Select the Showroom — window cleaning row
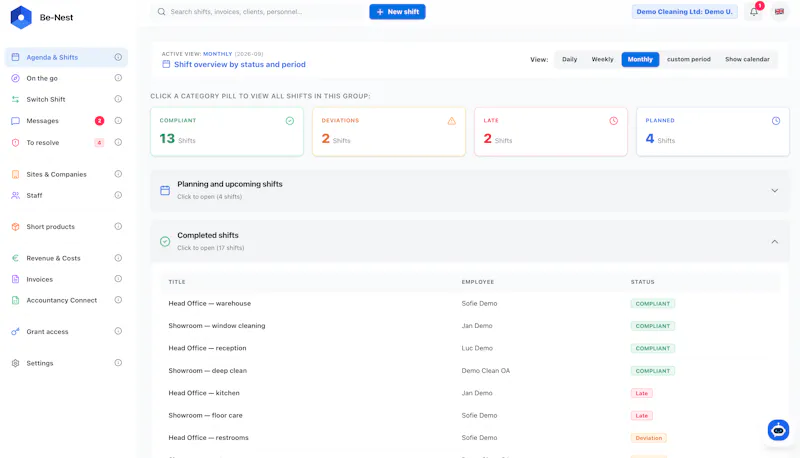Image resolution: width=800 pixels, height=458 pixels. tap(470, 326)
